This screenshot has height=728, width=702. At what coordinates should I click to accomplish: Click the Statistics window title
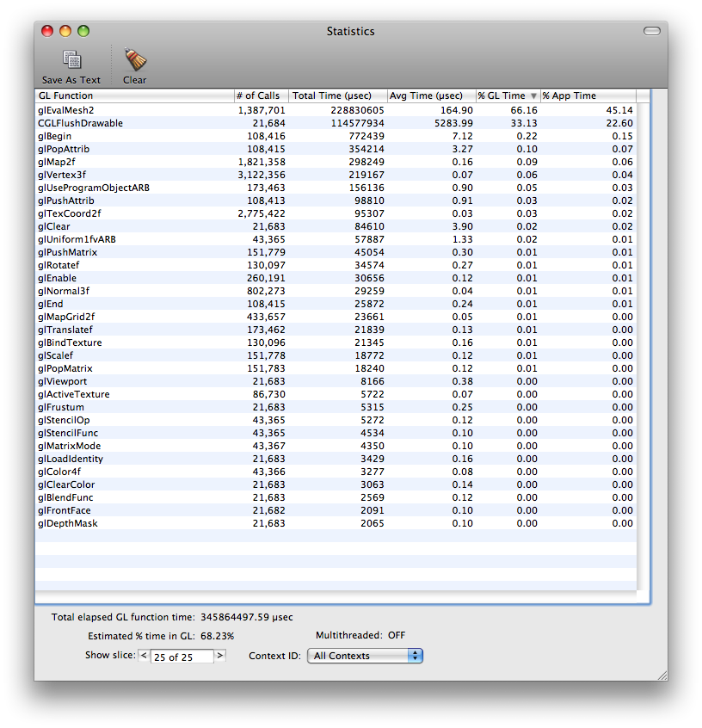tap(350, 31)
